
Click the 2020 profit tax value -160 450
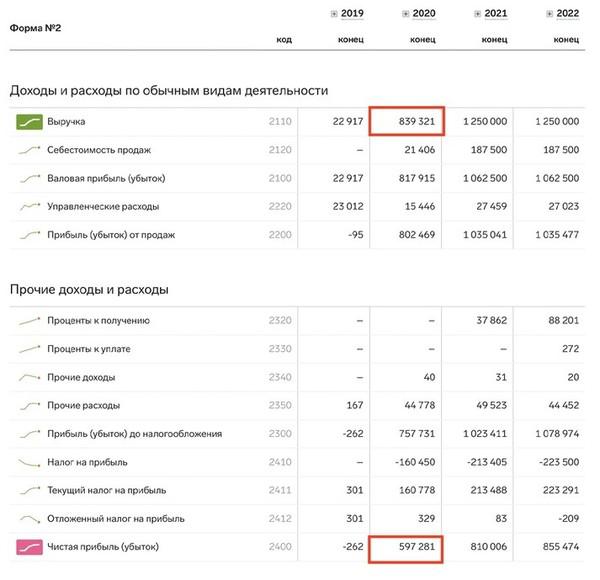[x=415, y=462]
